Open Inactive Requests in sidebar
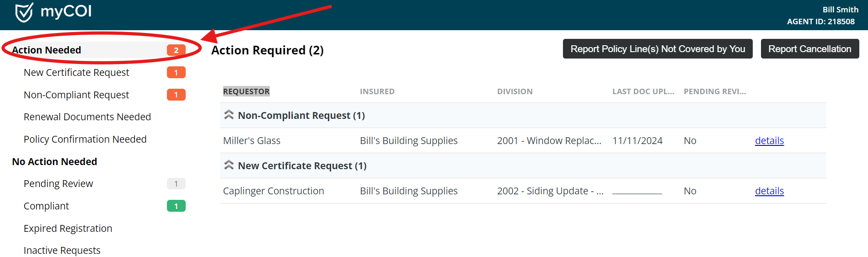Viewport: 868px width, 257px height. 62,251
